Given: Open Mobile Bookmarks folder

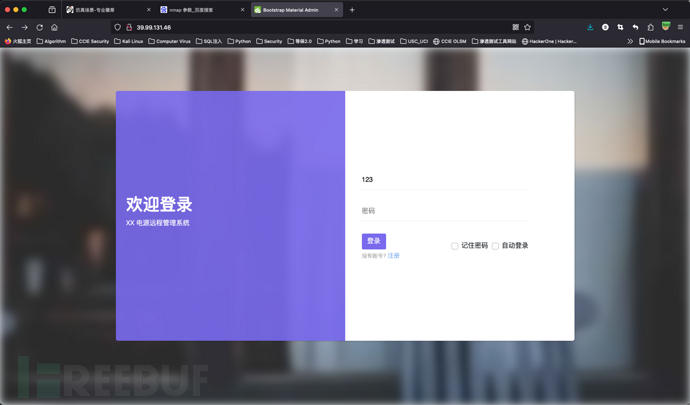Looking at the screenshot, I should tap(662, 41).
